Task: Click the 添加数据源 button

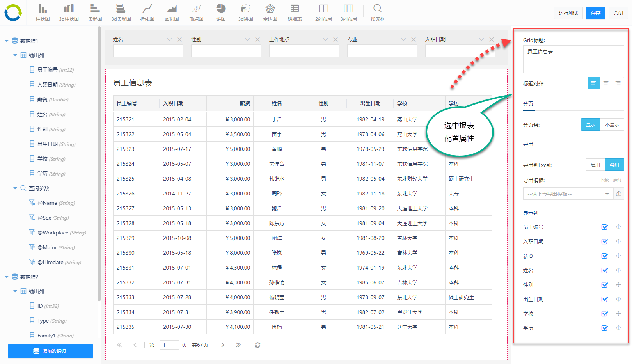Action: [50, 351]
